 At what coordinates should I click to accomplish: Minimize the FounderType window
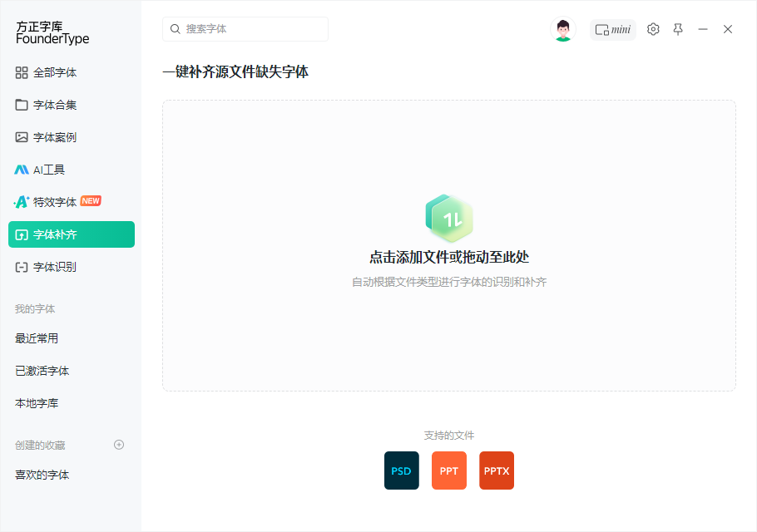click(x=703, y=29)
